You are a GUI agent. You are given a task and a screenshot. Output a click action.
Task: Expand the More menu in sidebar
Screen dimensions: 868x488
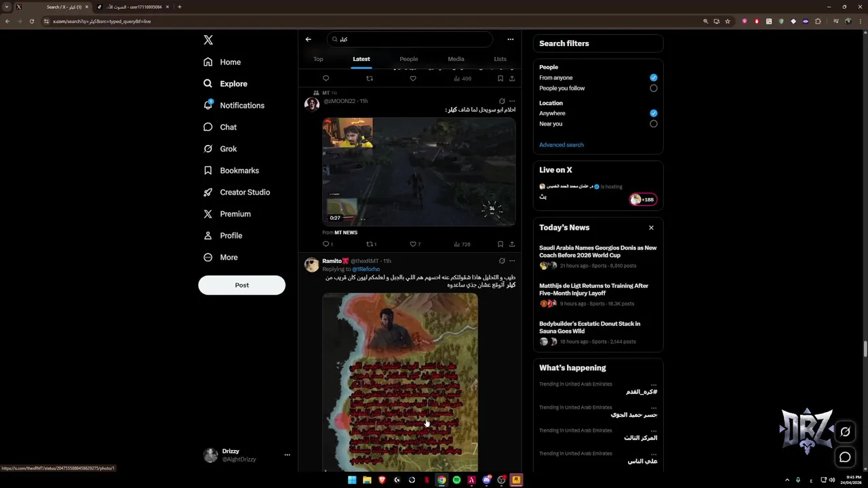tap(220, 257)
